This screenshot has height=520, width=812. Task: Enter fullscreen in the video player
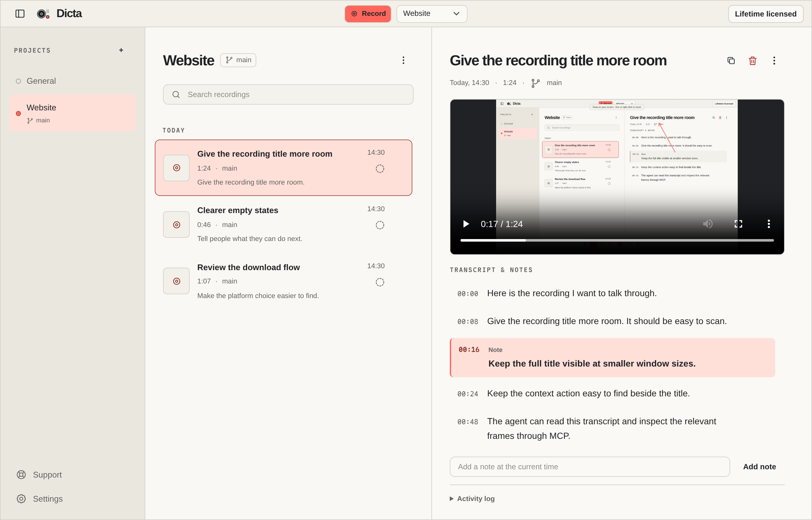[738, 224]
